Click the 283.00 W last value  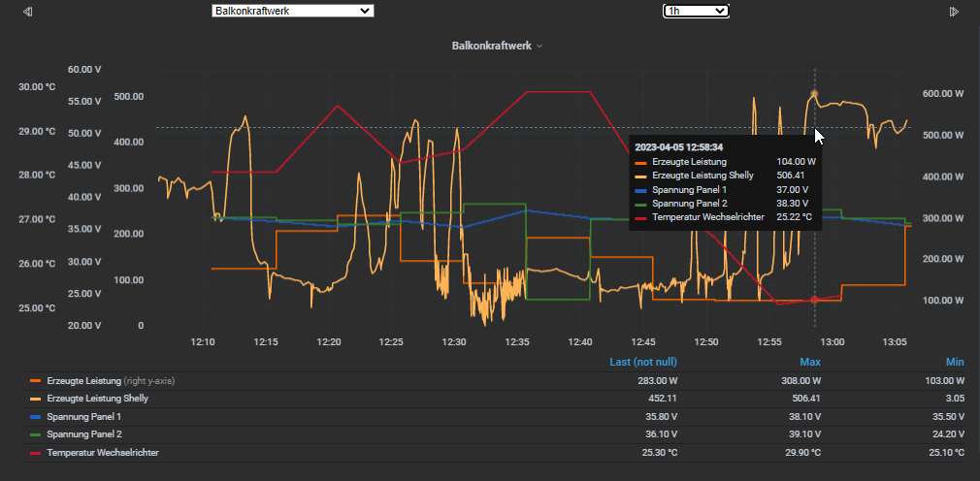(x=656, y=380)
